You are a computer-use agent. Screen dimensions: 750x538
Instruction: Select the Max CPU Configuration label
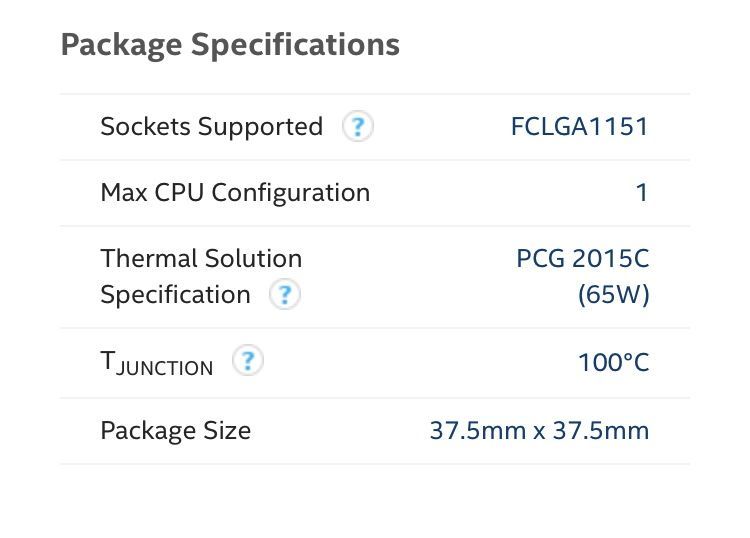(x=235, y=193)
